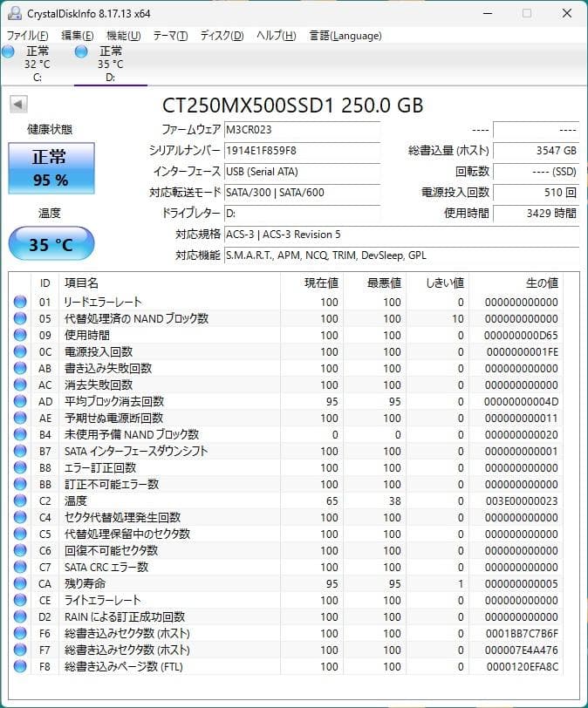
Task: Click raw value 003E00000023 in 温度 row
Action: (x=522, y=500)
